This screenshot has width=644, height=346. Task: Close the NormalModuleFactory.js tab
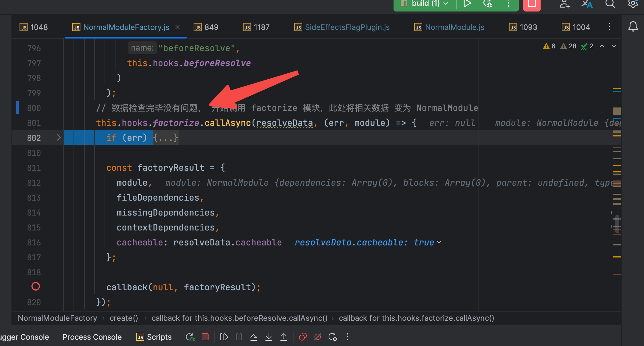coord(178,27)
